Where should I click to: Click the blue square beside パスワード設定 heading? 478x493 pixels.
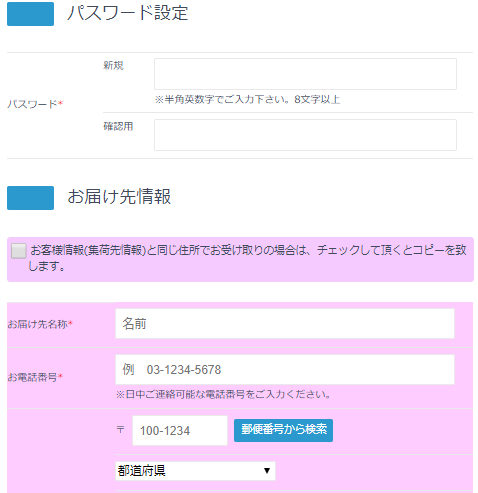30,14
